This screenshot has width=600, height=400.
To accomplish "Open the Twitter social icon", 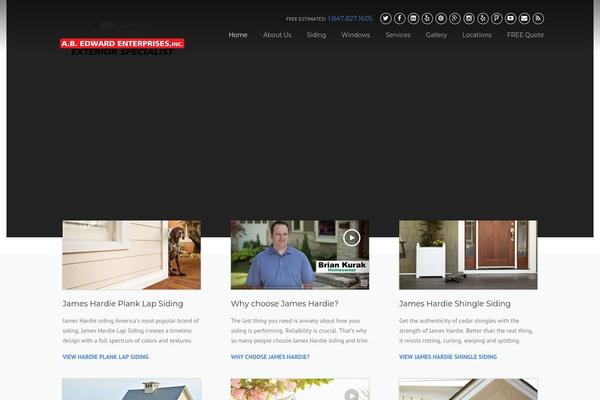I will [x=386, y=18].
